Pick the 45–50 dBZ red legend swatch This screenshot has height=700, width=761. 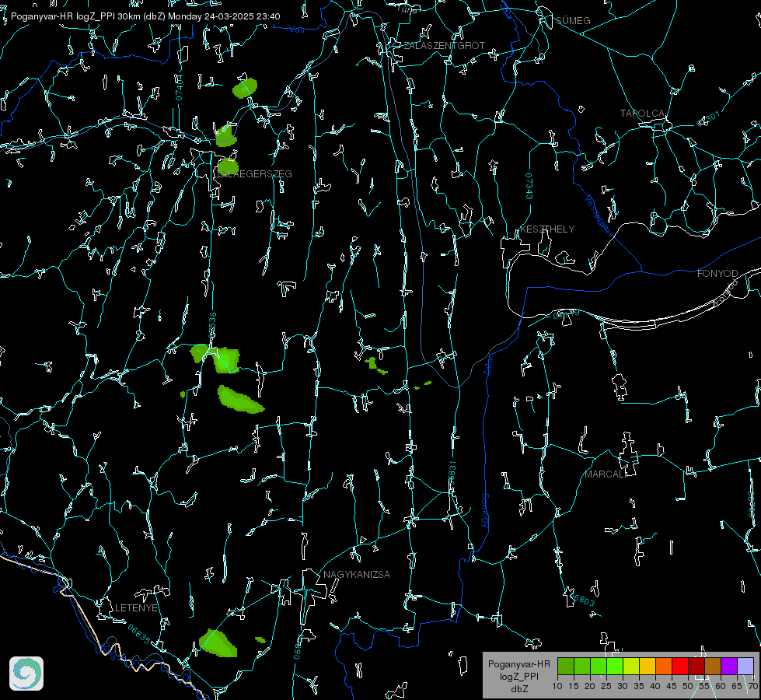click(x=680, y=666)
